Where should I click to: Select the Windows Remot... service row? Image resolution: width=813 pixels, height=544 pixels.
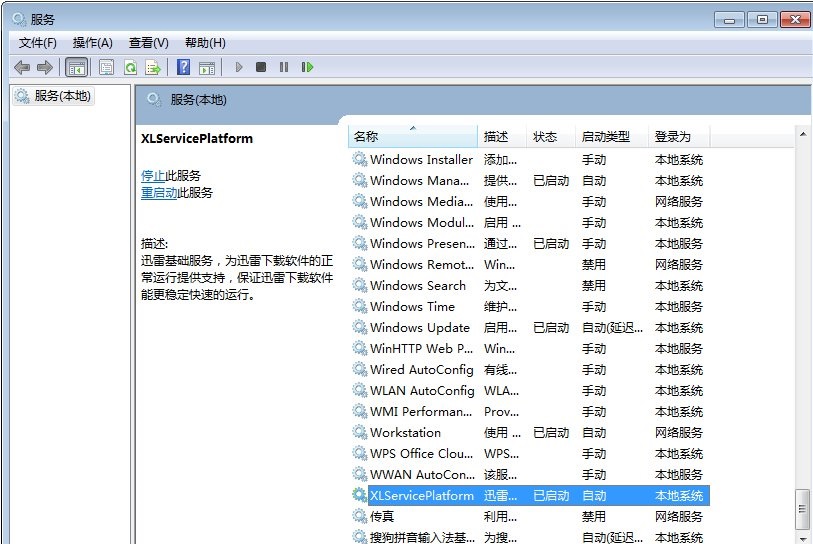(x=529, y=264)
